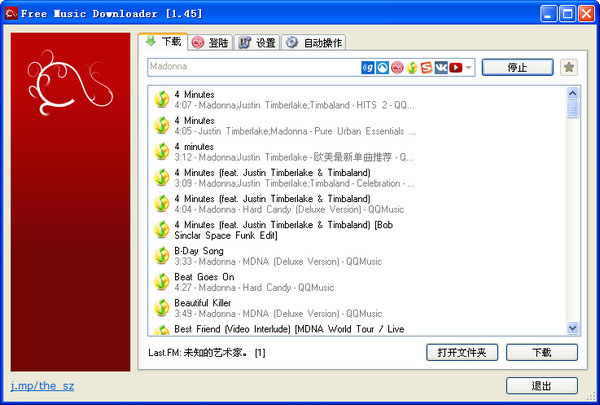Click the star favorites button
This screenshot has height=405, width=600.
point(569,67)
